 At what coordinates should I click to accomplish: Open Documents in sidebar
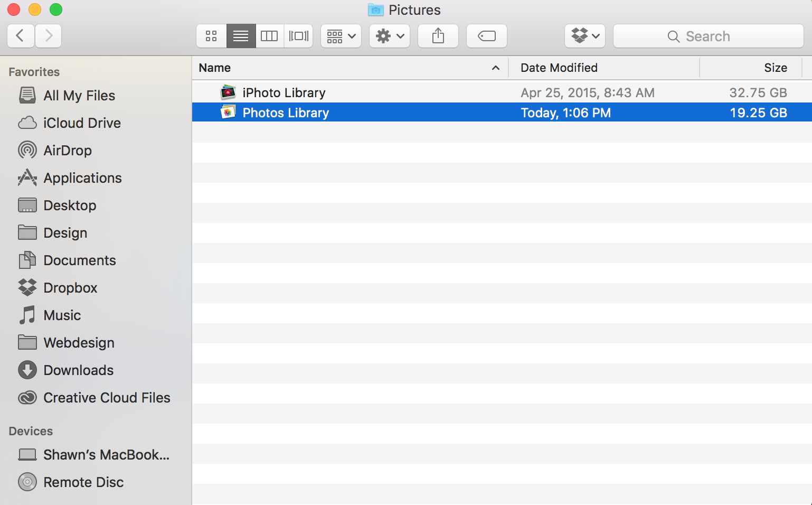pos(80,260)
